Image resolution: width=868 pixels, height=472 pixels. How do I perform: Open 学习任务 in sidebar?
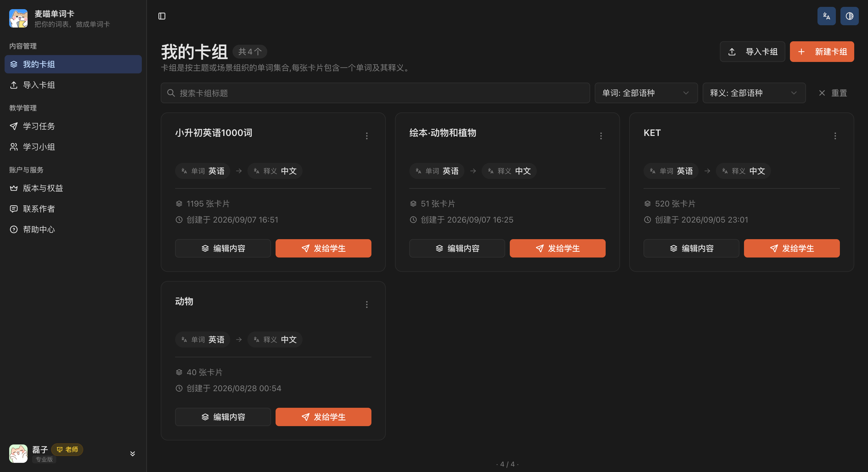point(73,126)
